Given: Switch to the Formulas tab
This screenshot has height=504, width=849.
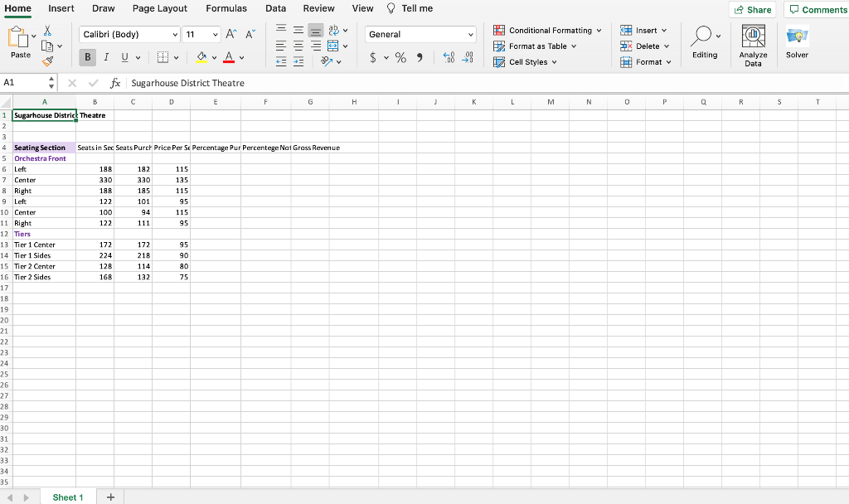Looking at the screenshot, I should [x=226, y=8].
